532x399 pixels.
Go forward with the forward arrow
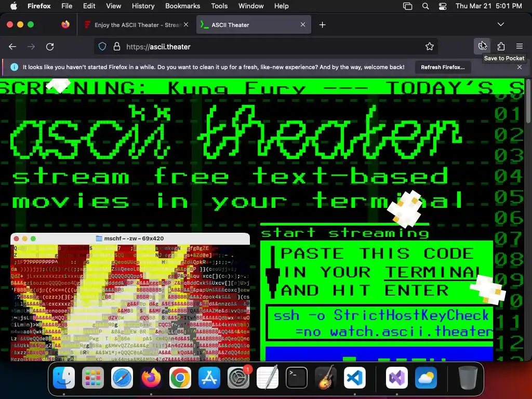pyautogui.click(x=31, y=46)
